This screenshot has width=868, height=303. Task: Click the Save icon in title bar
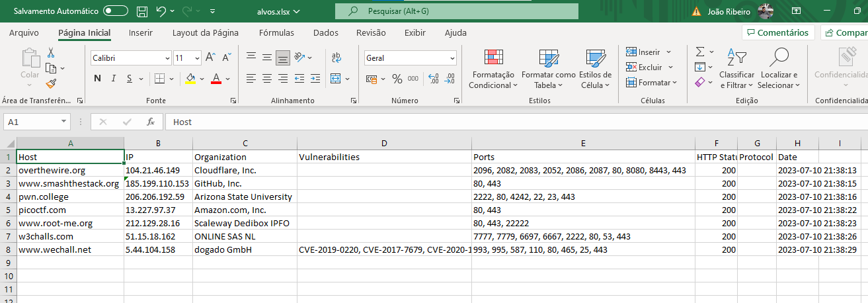tap(141, 11)
